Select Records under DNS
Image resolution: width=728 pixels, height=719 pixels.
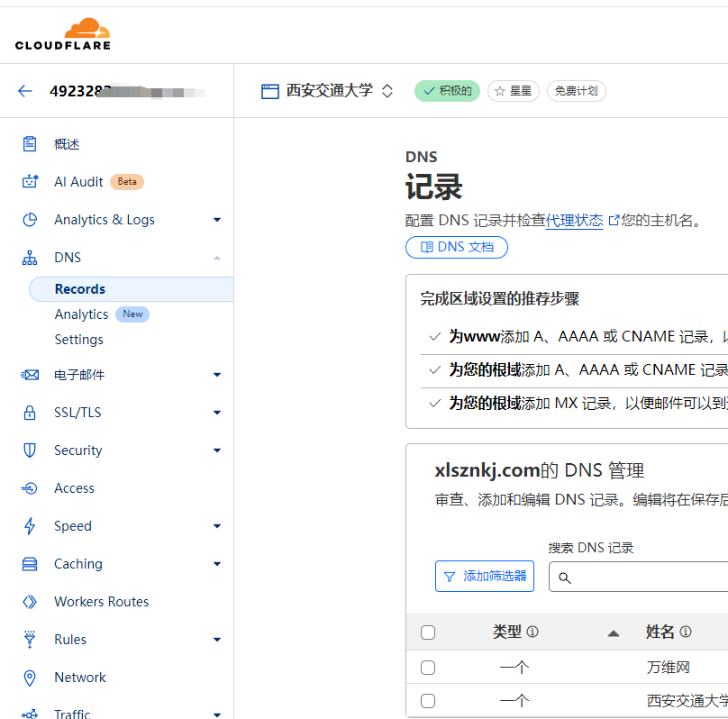132,289
